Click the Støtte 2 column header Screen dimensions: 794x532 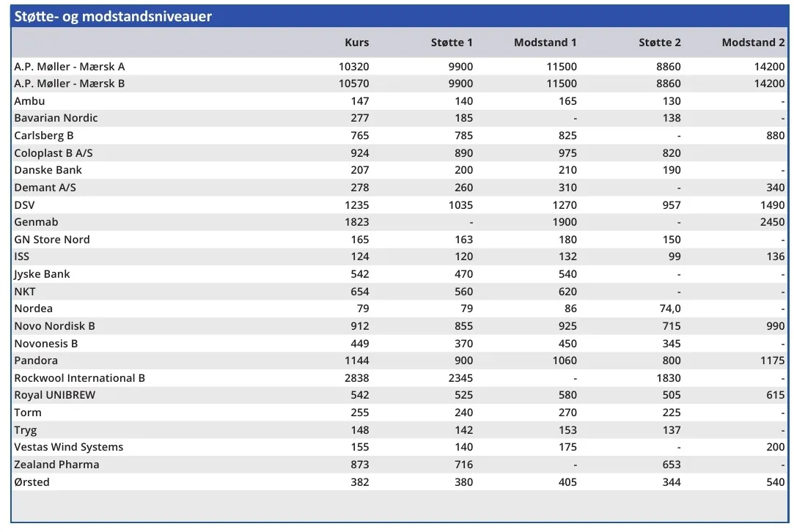[x=659, y=43]
